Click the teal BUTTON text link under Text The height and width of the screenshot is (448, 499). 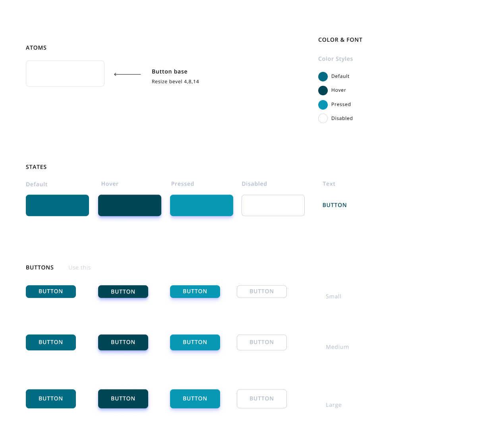point(335,205)
